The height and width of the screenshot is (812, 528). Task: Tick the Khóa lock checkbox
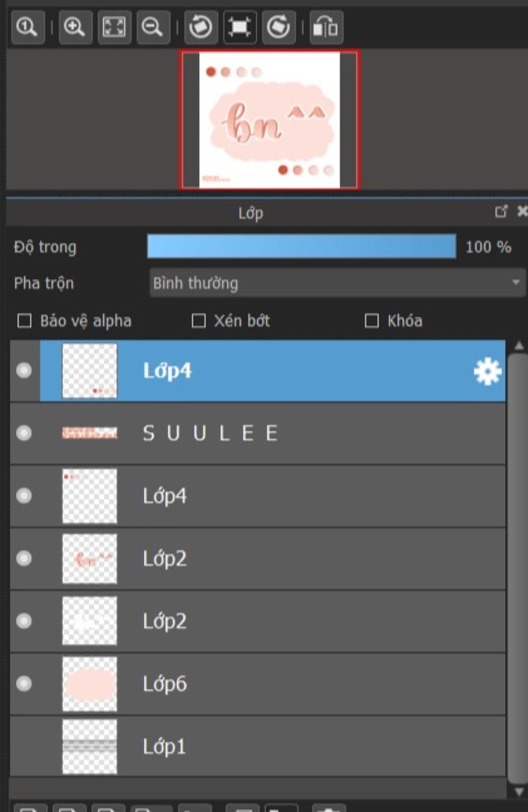click(x=371, y=321)
